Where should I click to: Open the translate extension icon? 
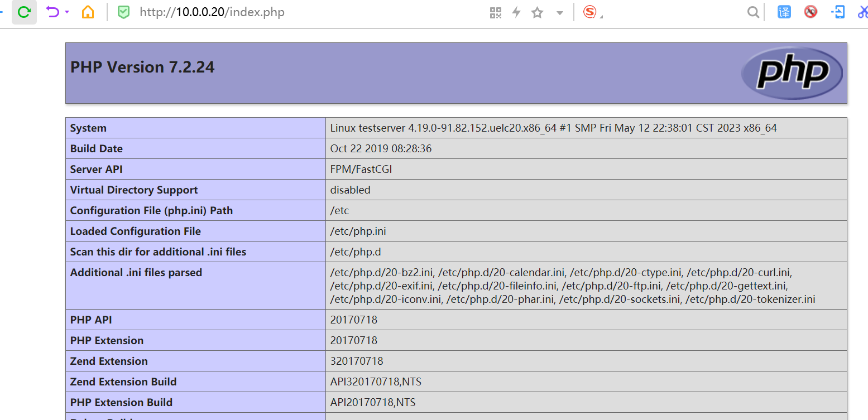coord(784,12)
